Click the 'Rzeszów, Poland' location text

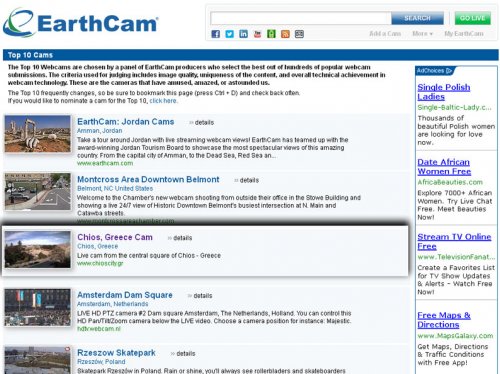(101, 362)
